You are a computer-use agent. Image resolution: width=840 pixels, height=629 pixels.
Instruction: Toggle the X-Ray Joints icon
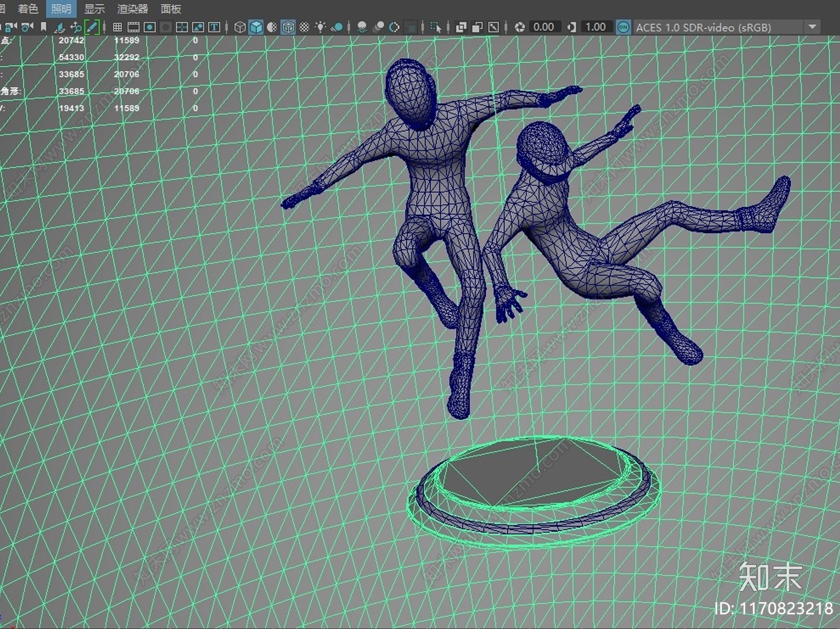point(493,27)
